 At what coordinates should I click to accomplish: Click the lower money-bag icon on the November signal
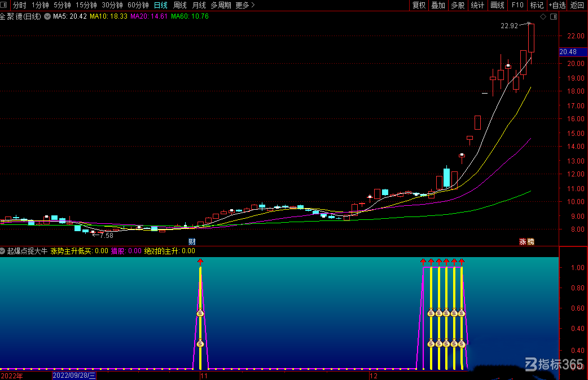pyautogui.click(x=200, y=344)
